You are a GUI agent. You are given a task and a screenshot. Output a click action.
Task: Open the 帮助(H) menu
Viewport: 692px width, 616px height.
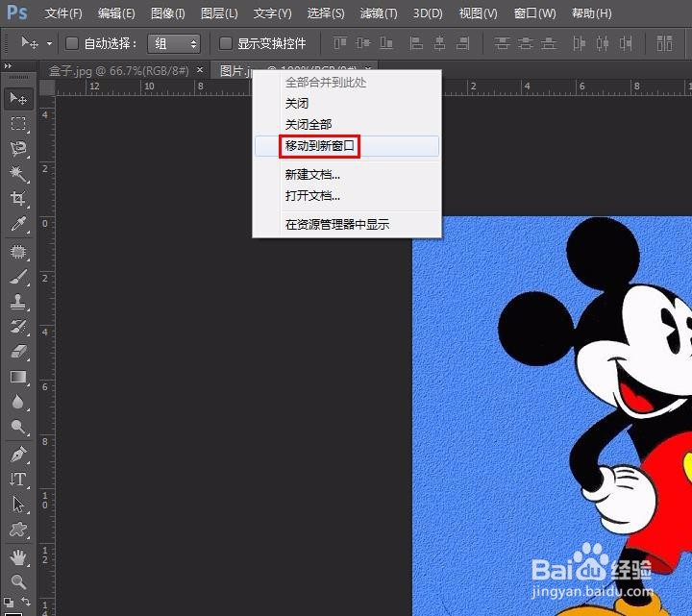[x=591, y=13]
